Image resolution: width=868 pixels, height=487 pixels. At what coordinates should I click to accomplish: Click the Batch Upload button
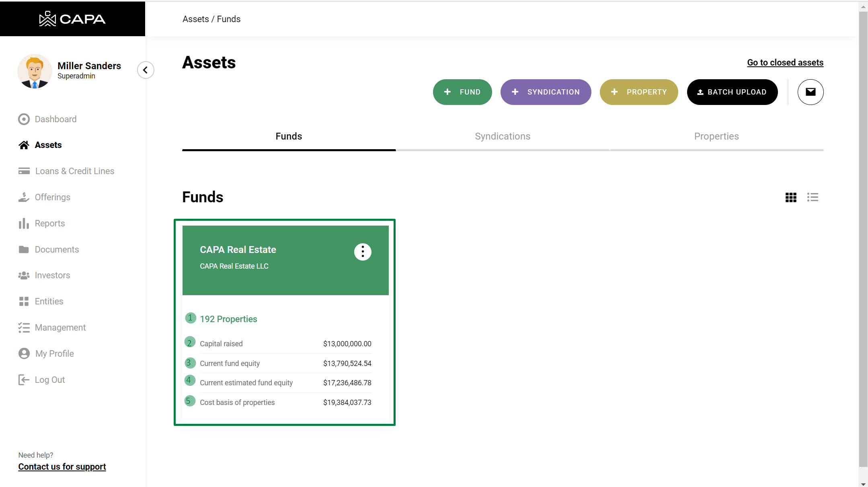coord(732,92)
